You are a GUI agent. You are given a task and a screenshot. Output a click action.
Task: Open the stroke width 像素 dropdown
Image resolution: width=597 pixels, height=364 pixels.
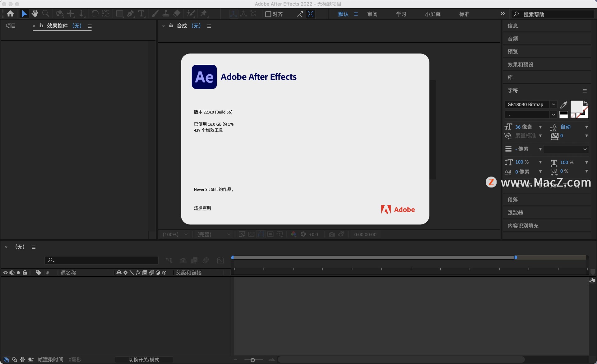click(540, 149)
